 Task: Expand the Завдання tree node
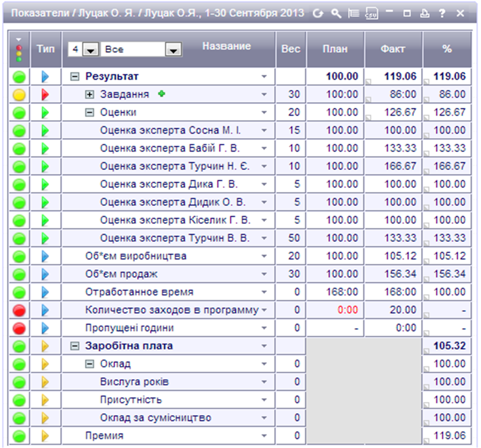89,95
